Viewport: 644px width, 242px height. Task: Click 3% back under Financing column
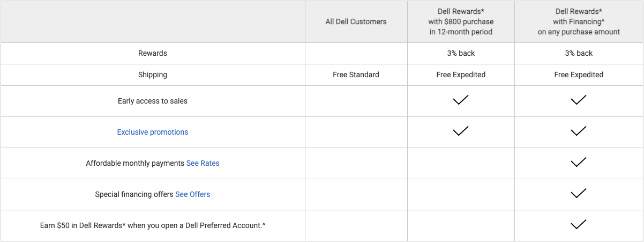[579, 53]
